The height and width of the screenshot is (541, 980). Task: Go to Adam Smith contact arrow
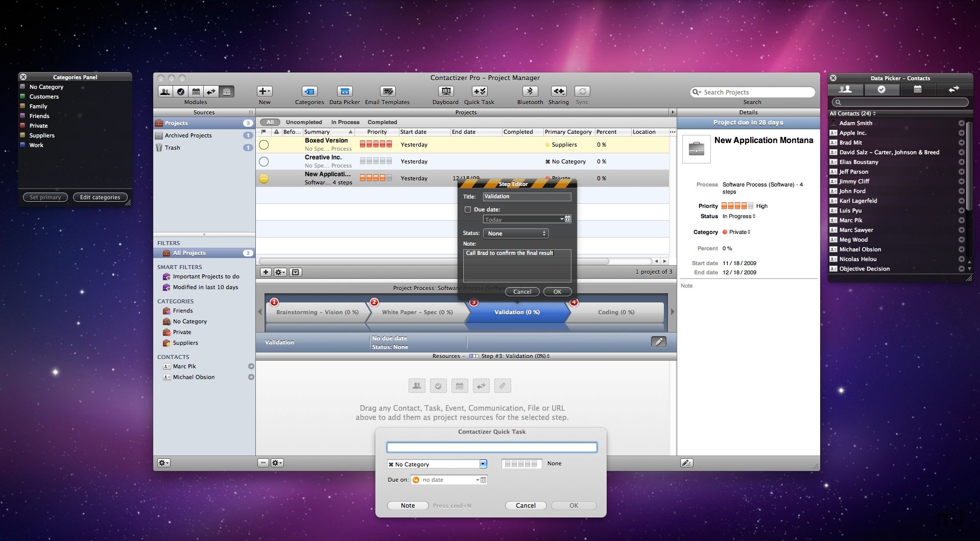point(961,123)
